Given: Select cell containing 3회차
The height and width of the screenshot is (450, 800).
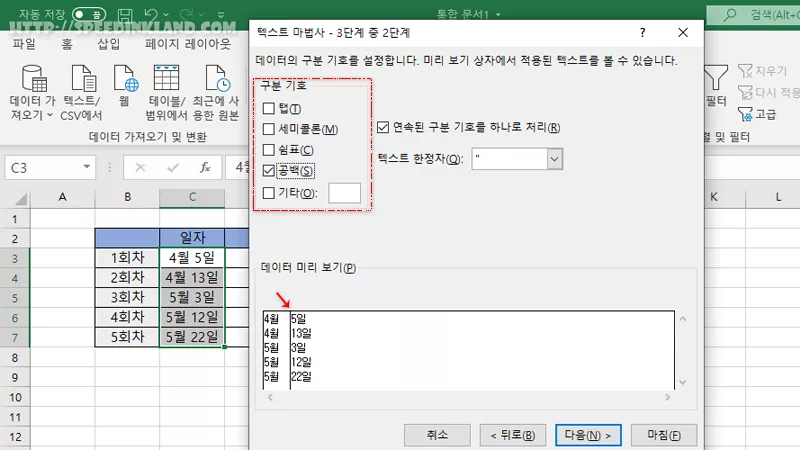Looking at the screenshot, I should (127, 297).
